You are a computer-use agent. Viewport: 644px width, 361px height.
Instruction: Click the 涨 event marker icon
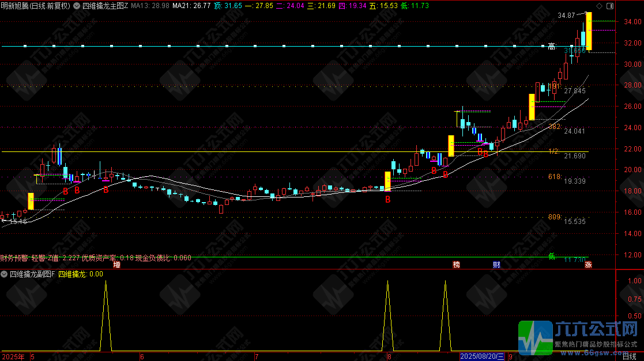(589, 265)
